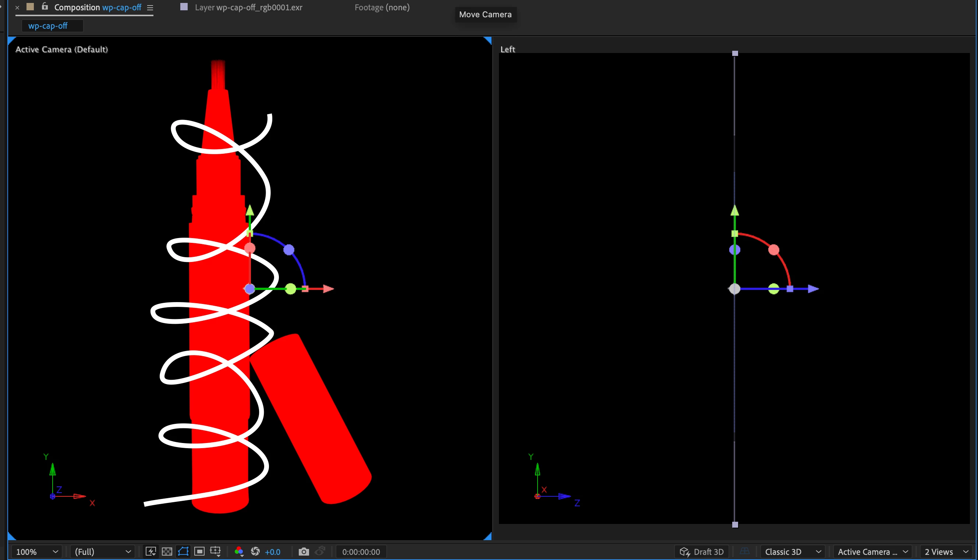Open the Classic 3D renderer dropdown
978x560 pixels.
click(x=792, y=552)
